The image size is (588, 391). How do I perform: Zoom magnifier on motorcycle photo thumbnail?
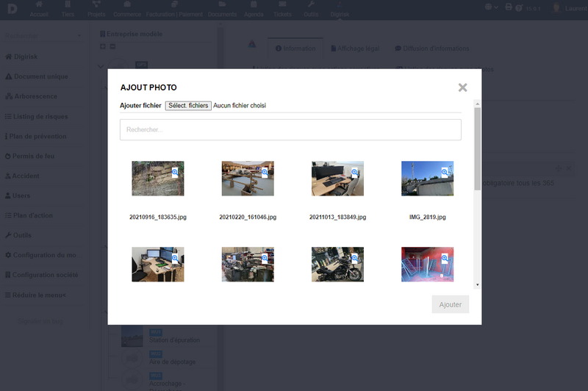[x=354, y=258]
